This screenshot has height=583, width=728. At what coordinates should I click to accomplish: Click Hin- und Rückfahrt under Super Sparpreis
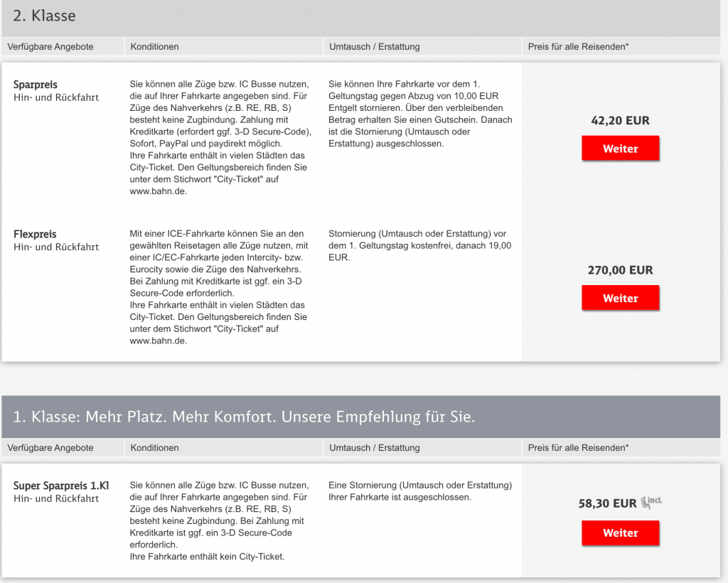click(56, 498)
